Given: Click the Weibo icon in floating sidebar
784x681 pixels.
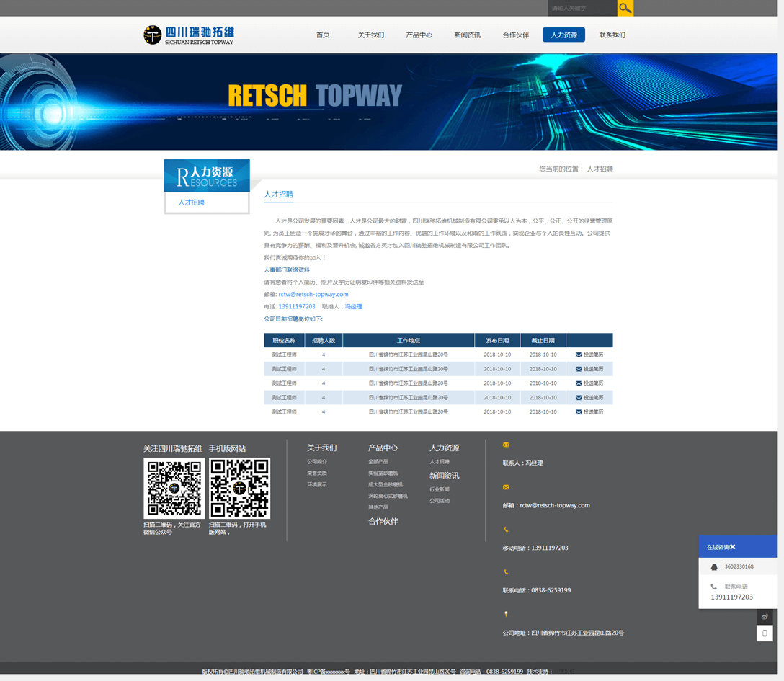Looking at the screenshot, I should (765, 617).
